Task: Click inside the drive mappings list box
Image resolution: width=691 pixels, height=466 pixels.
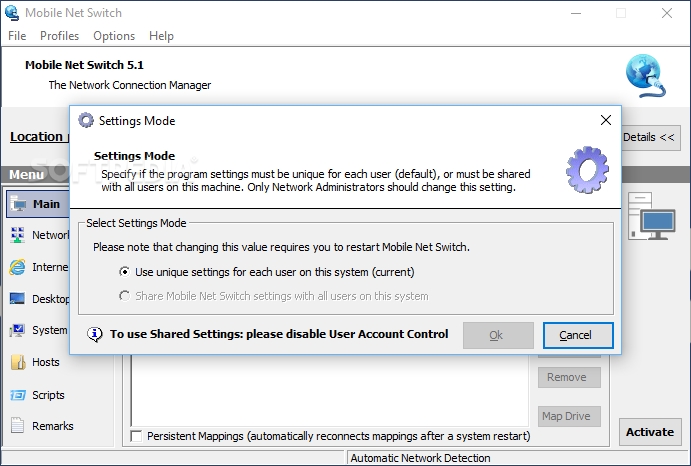Action: 330,390
